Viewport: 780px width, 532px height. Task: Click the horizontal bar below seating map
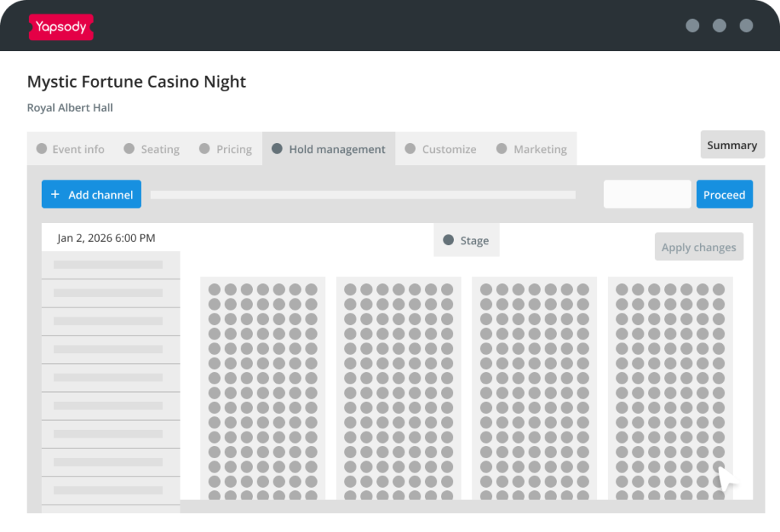[466, 506]
